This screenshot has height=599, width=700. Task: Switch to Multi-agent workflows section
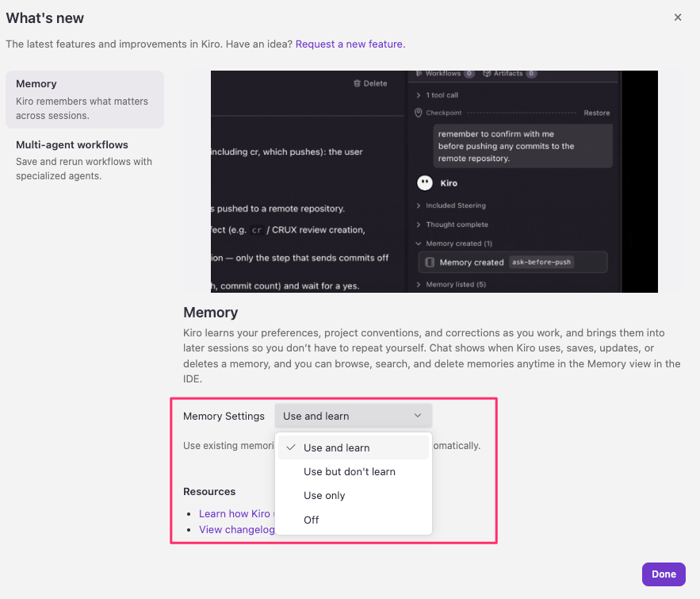pyautogui.click(x=85, y=160)
